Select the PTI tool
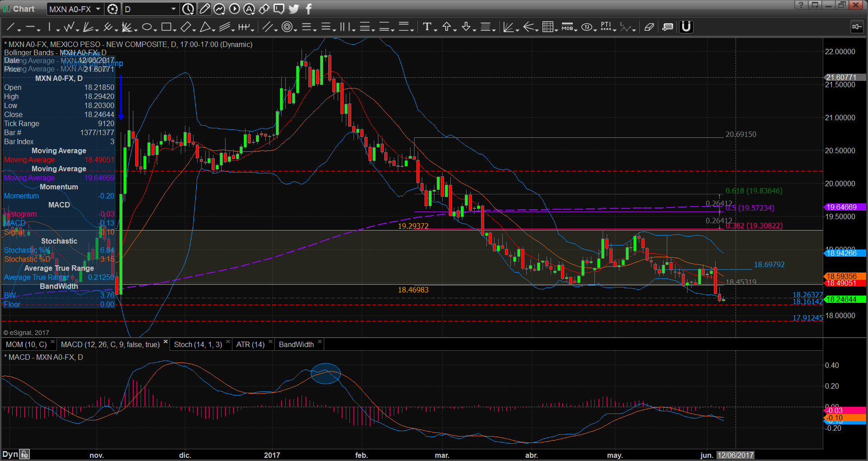868x461 pixels. [606, 27]
